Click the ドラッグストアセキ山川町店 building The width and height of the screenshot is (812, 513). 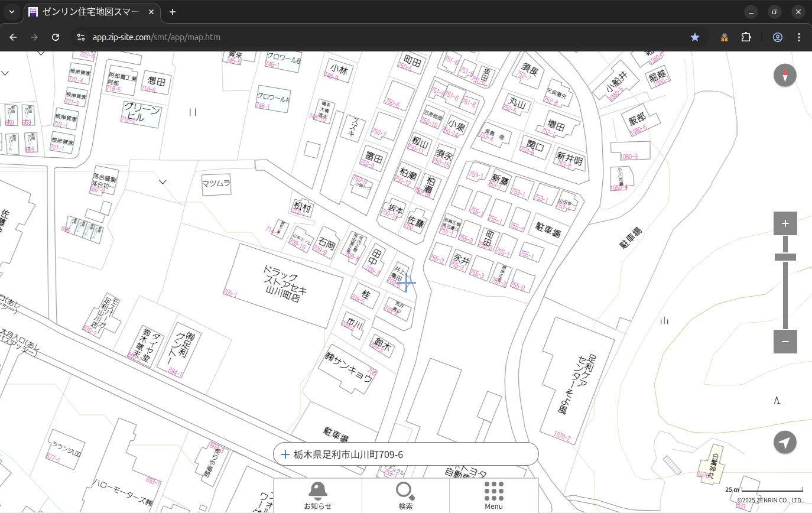point(284,285)
